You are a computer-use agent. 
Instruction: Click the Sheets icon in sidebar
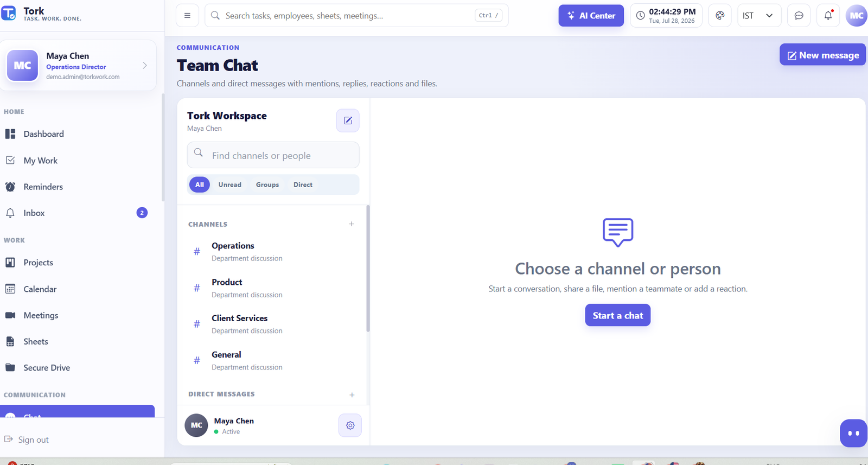(x=10, y=341)
